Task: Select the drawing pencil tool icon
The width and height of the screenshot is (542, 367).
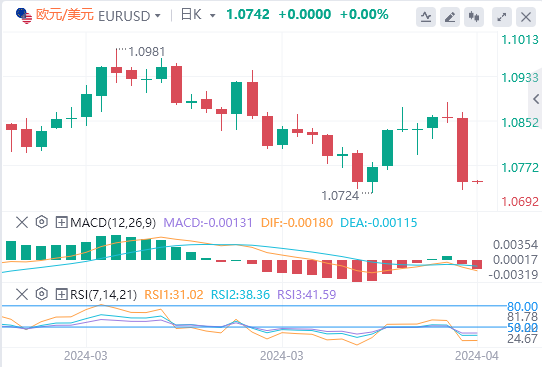Action: point(450,16)
